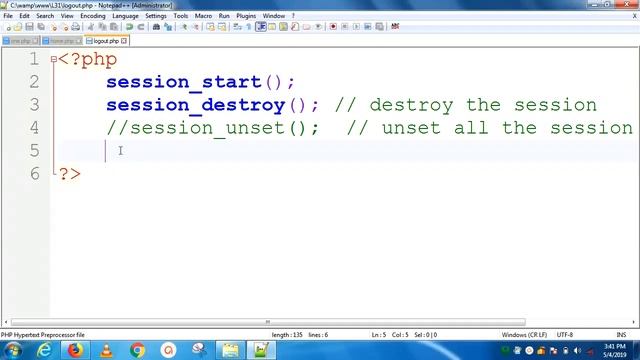Click the closing ?> tag on line 6
Viewport: 640px width, 360px height.
click(x=70, y=174)
